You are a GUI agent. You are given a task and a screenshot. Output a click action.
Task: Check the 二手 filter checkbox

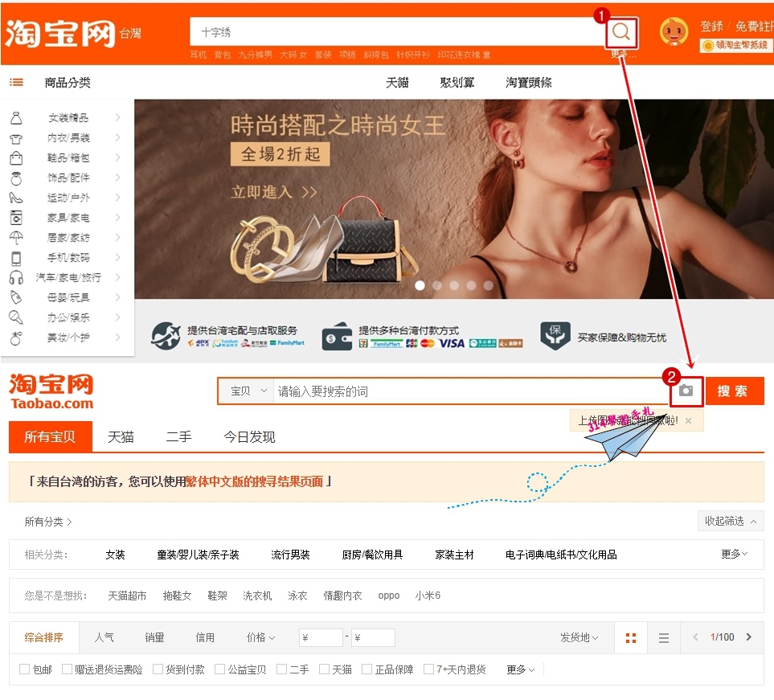coord(282,669)
